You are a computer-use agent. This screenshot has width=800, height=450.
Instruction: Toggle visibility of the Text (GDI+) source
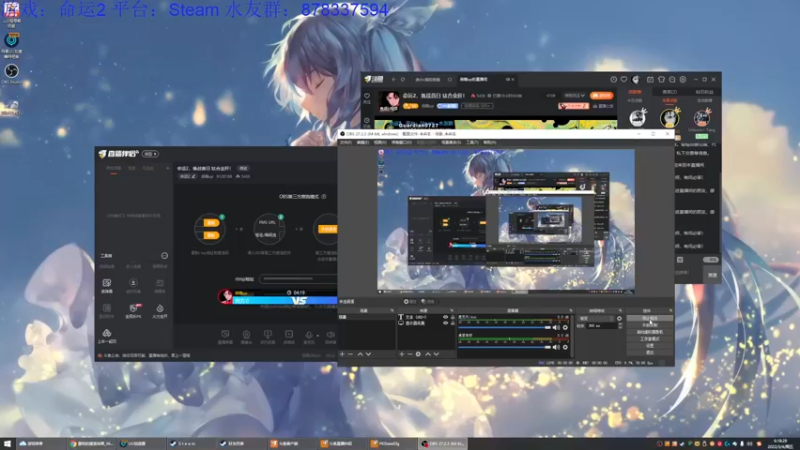[445, 317]
